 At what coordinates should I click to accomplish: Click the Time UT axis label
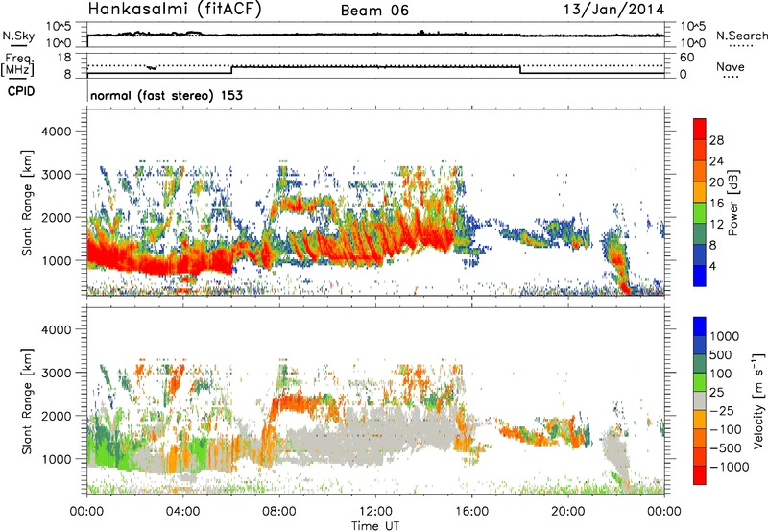click(375, 526)
